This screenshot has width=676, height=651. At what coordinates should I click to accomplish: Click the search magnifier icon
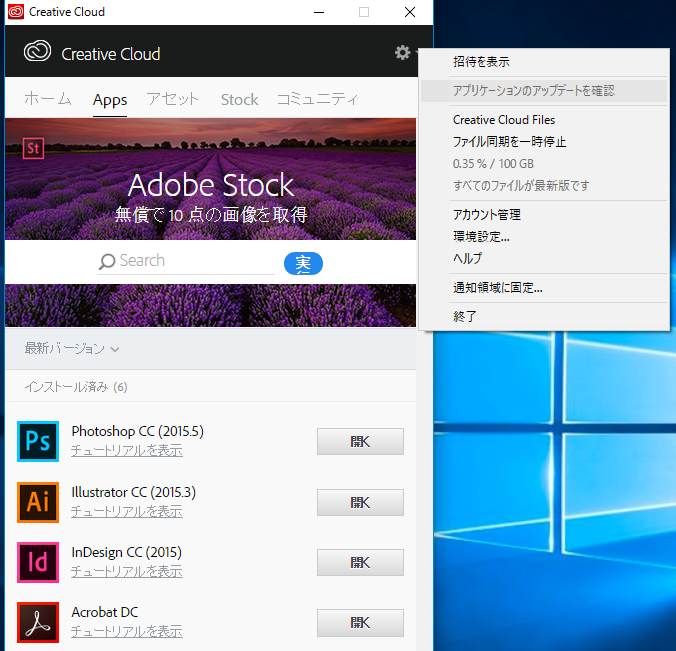(107, 261)
